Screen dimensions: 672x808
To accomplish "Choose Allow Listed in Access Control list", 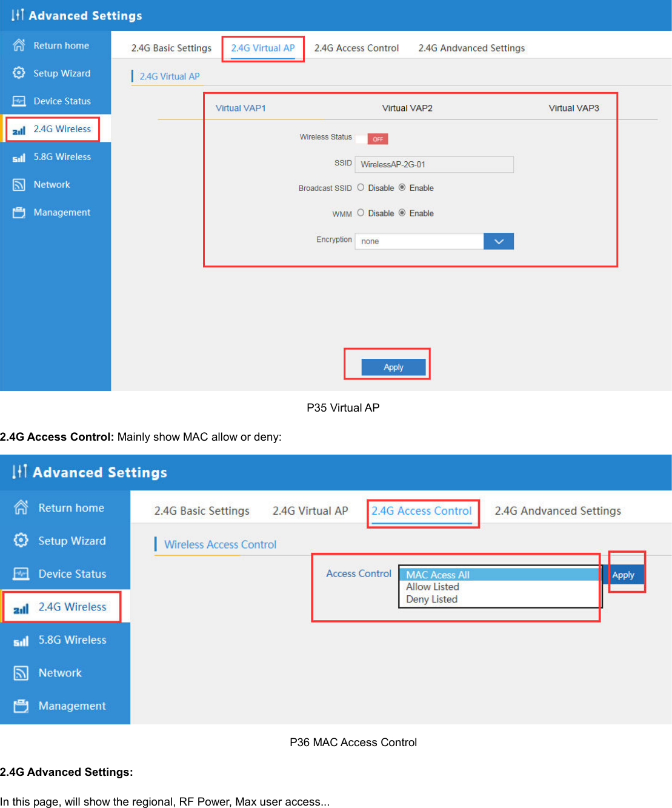I will coord(499,587).
